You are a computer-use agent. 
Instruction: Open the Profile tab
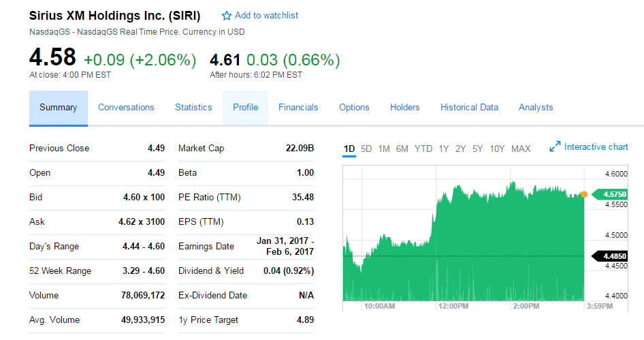tap(246, 107)
